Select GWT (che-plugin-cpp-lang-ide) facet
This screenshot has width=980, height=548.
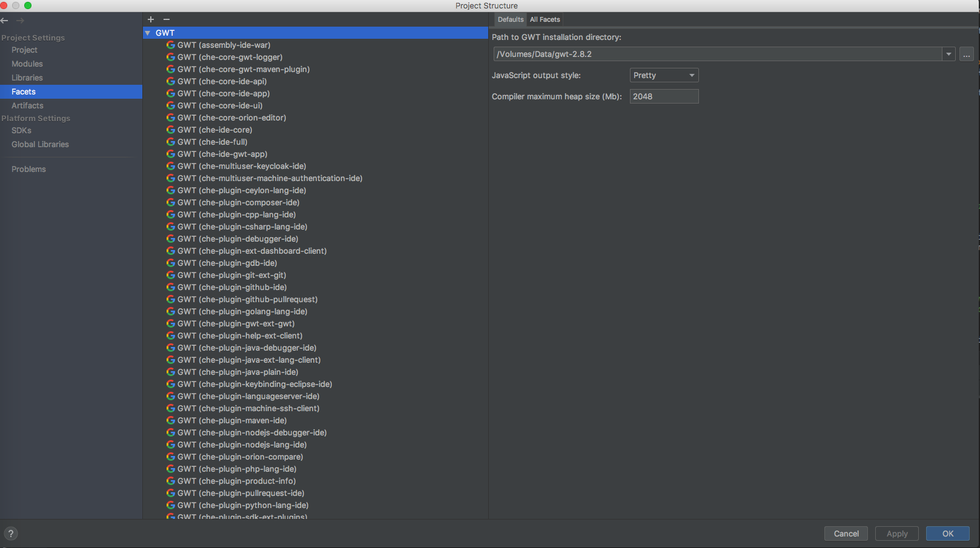click(x=237, y=214)
